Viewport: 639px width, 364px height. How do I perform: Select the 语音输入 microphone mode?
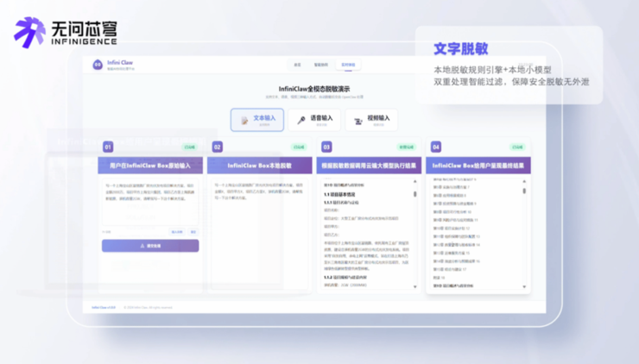(315, 120)
